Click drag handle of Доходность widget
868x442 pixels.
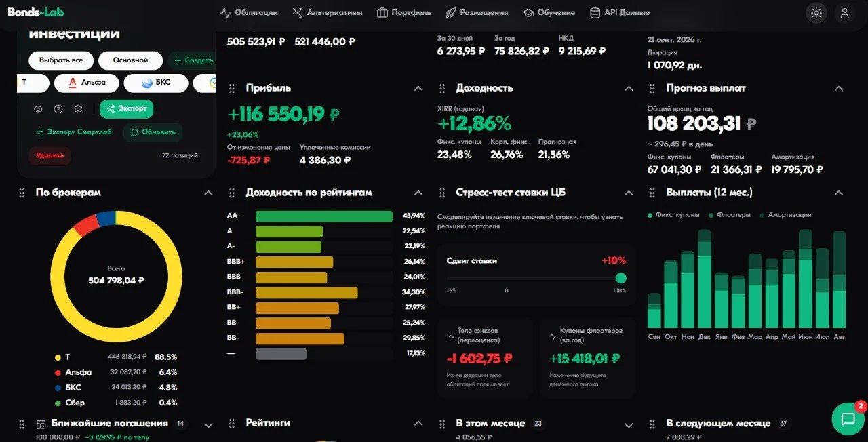pyautogui.click(x=442, y=89)
